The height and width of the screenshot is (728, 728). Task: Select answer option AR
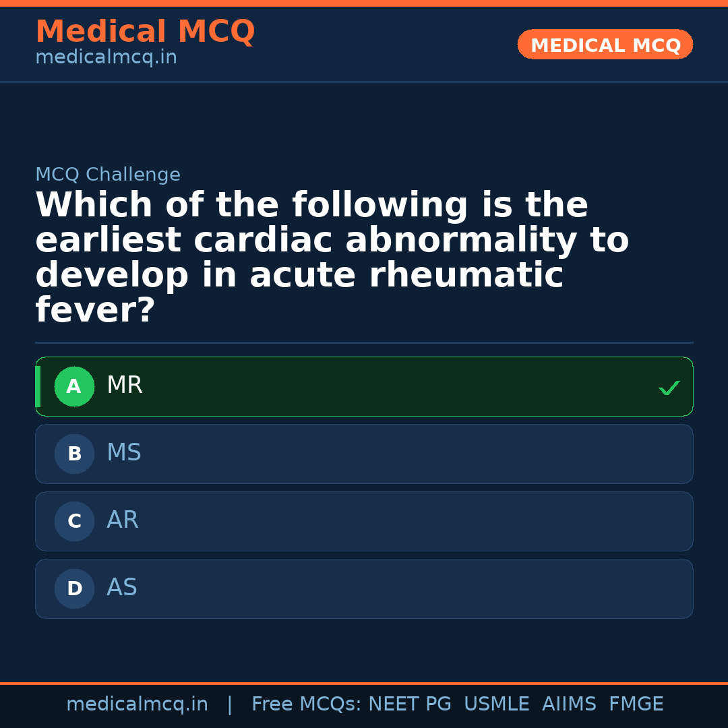click(364, 521)
